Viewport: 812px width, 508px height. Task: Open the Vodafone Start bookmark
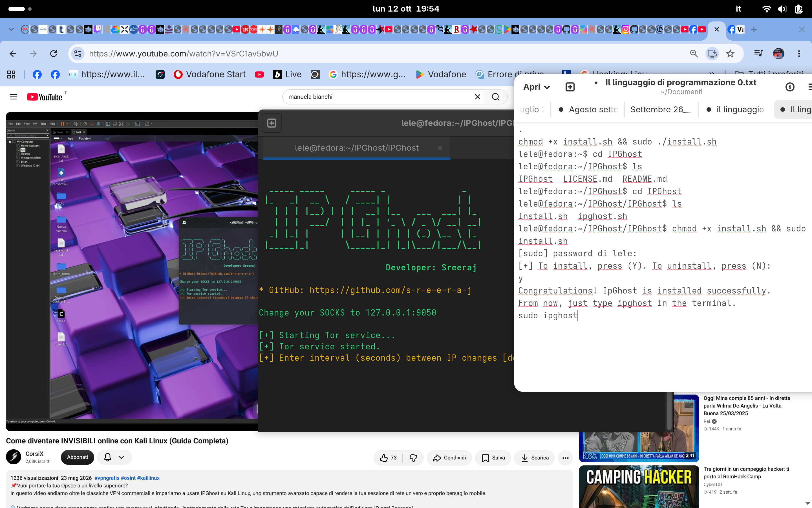point(210,74)
